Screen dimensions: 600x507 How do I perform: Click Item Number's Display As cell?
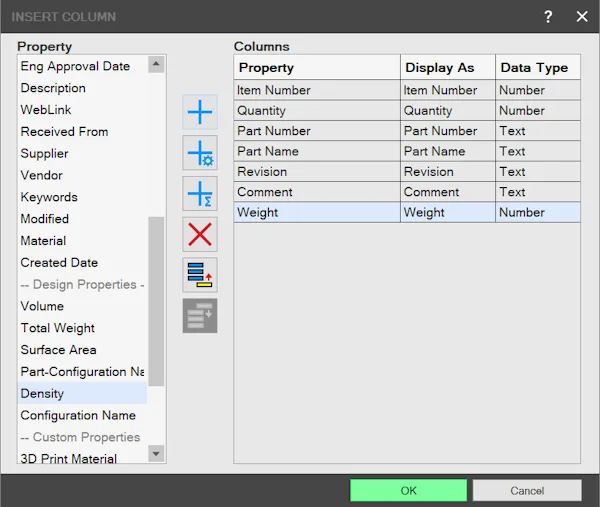point(448,90)
